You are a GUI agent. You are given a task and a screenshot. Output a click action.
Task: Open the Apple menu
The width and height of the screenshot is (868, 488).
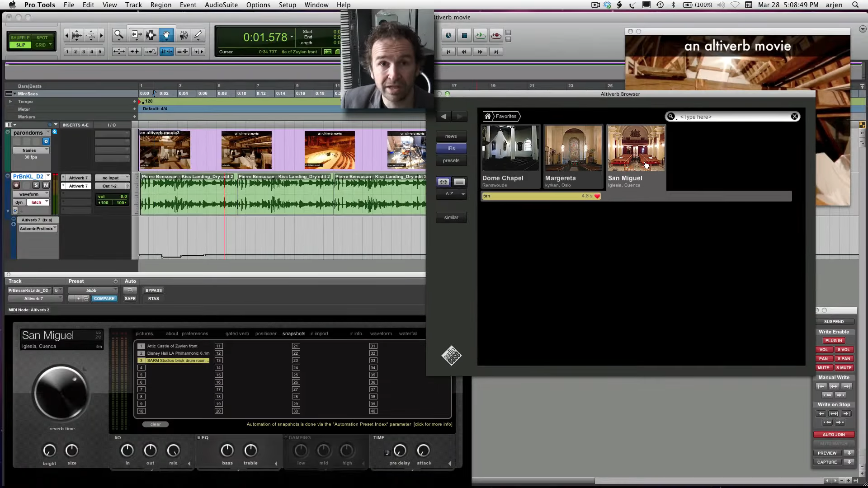(x=12, y=5)
